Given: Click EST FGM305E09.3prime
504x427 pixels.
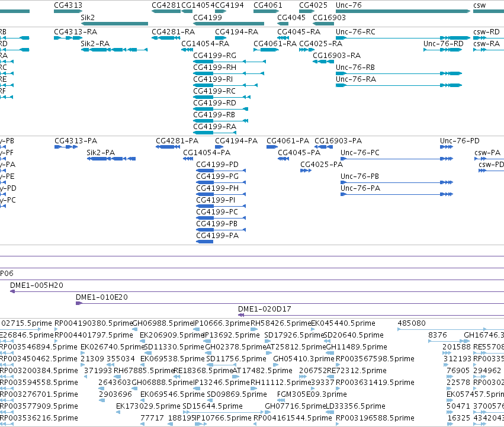Looking at the screenshot, I should point(312,394).
